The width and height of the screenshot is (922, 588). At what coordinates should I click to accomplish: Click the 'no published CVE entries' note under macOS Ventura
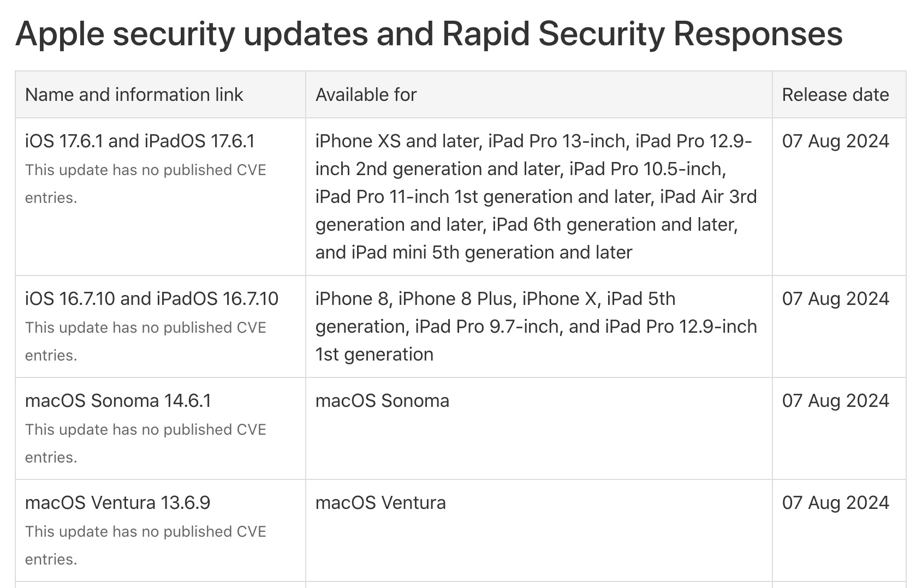[x=145, y=545]
